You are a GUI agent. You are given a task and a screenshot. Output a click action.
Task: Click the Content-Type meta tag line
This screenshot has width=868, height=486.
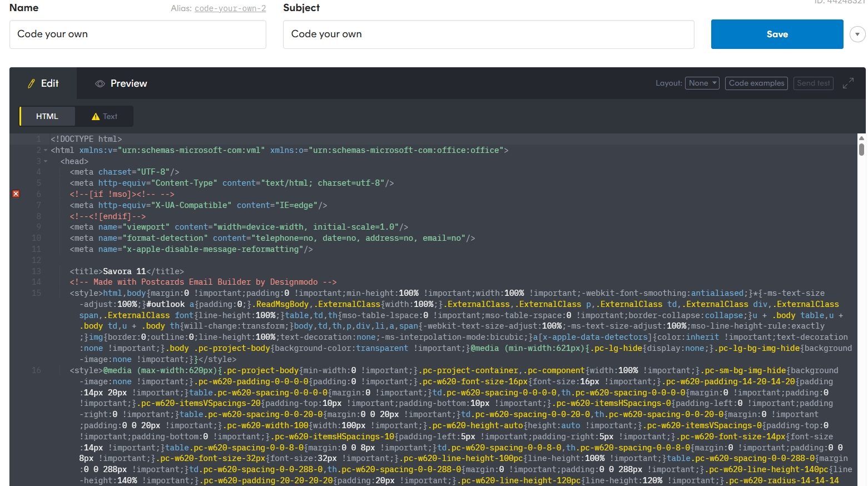(232, 183)
